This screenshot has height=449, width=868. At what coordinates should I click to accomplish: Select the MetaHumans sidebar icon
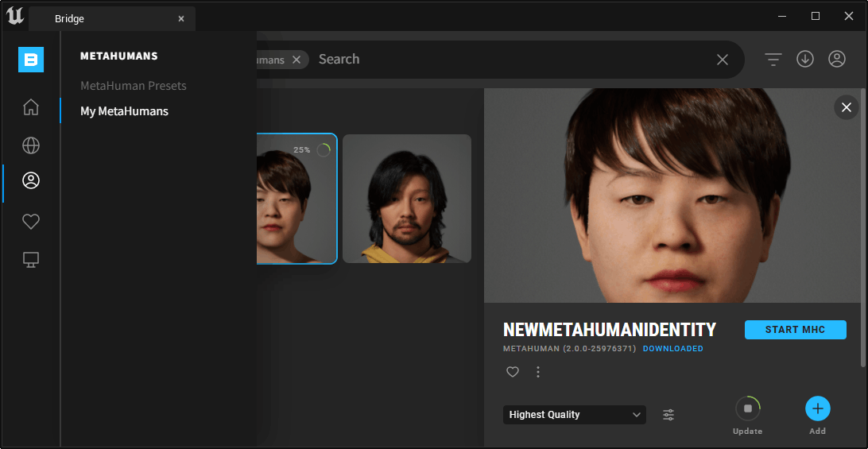(x=31, y=180)
